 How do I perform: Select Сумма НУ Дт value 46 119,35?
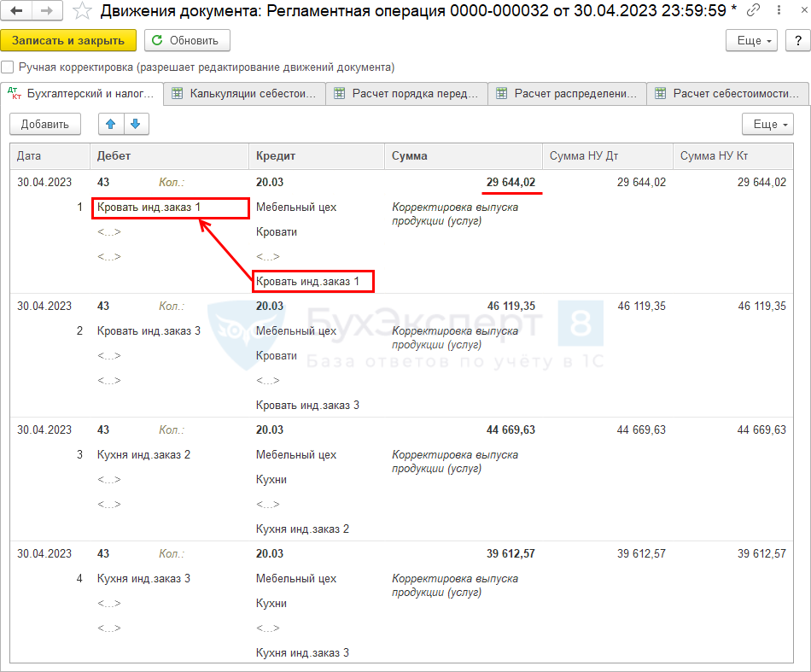coord(641,307)
